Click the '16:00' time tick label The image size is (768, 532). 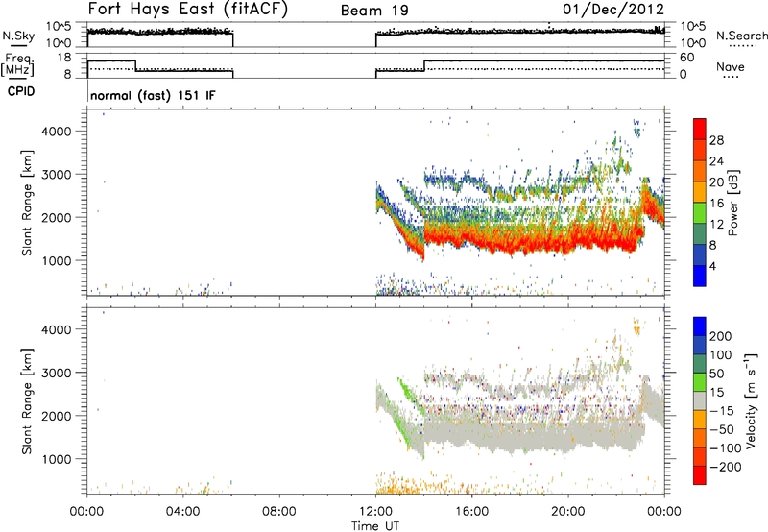(x=471, y=512)
